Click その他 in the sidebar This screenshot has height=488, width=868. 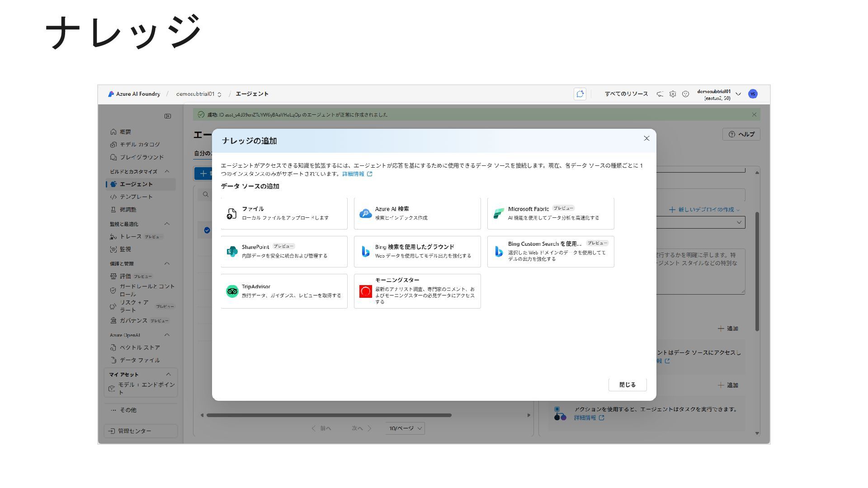(x=123, y=410)
